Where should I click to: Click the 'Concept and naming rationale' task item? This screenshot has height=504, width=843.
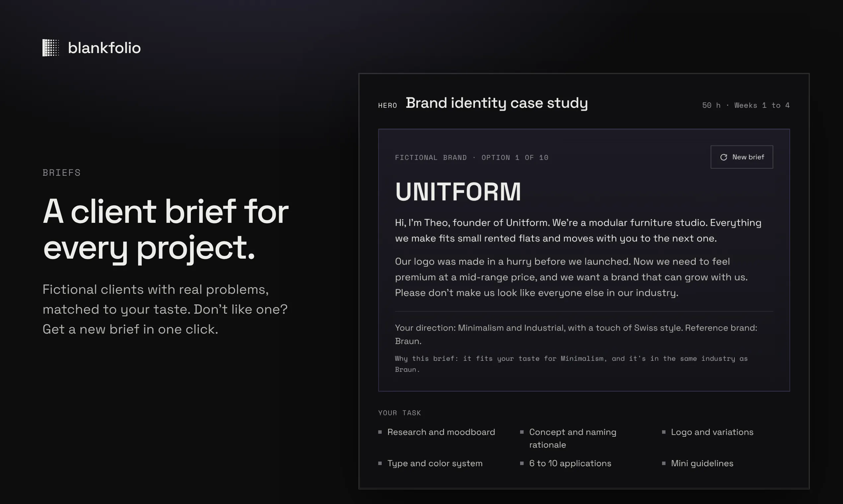point(568,438)
